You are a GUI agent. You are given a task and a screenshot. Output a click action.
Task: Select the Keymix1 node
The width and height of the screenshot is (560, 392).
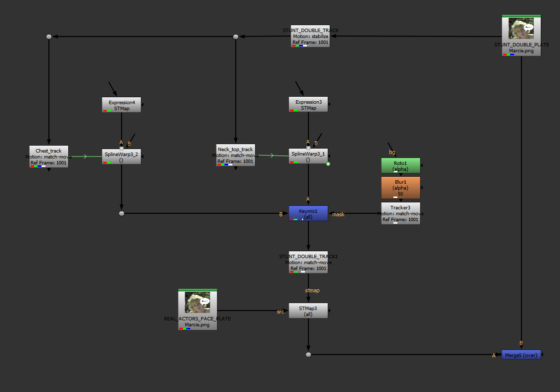pyautogui.click(x=308, y=211)
